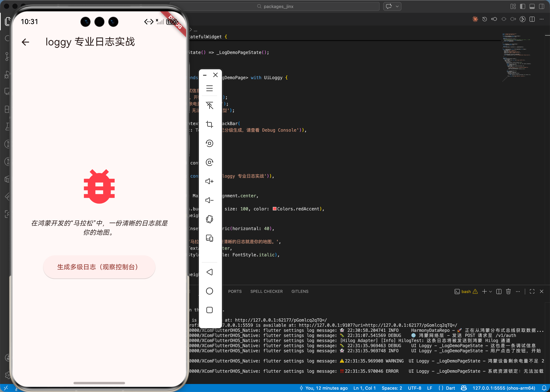The height and width of the screenshot is (392, 550).
Task: Tap the 生成多级日志 button in app
Action: [99, 267]
